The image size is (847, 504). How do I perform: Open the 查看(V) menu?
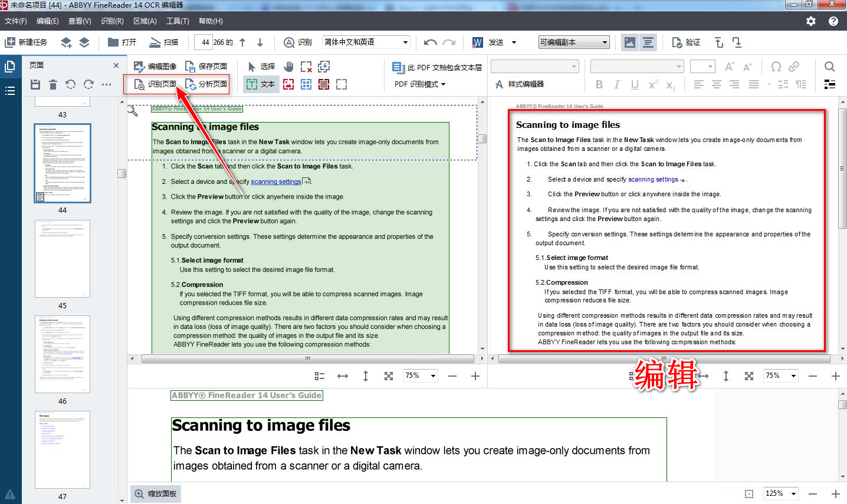[x=80, y=21]
